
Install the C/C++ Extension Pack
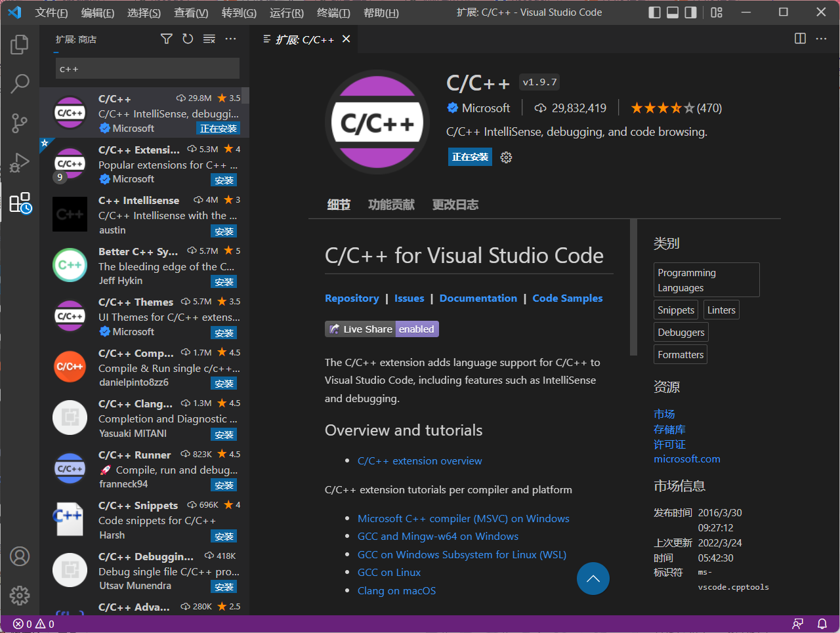[x=224, y=180]
